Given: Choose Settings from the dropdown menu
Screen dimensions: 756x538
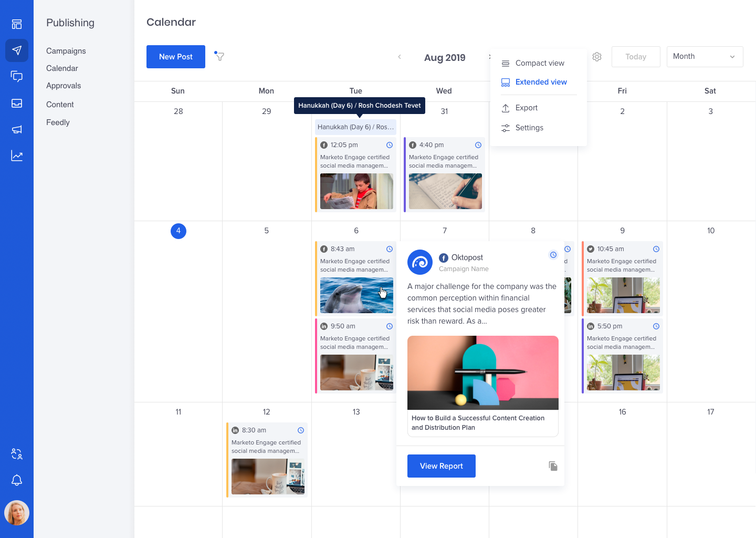Looking at the screenshot, I should (529, 128).
